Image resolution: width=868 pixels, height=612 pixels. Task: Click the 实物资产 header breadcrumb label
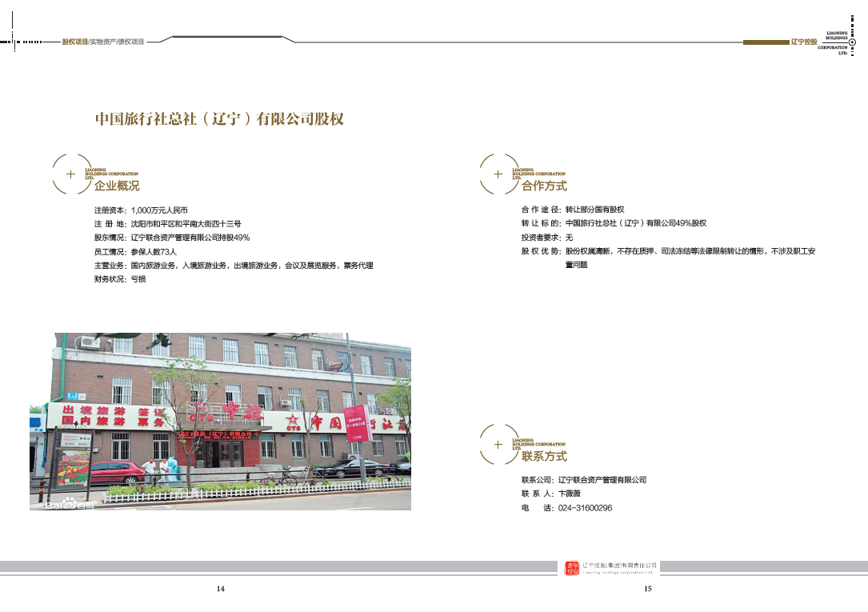103,42
